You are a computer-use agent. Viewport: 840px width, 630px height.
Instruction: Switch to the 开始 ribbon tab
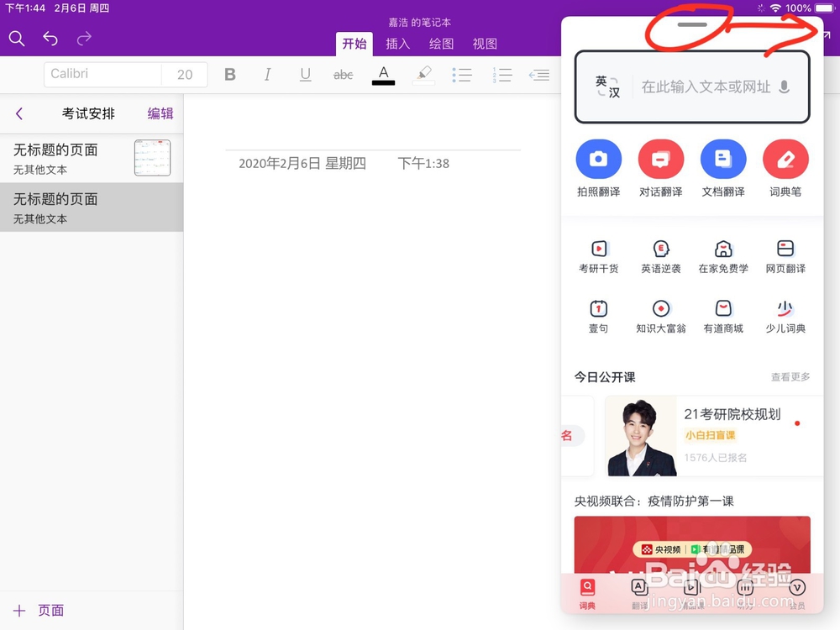(354, 44)
